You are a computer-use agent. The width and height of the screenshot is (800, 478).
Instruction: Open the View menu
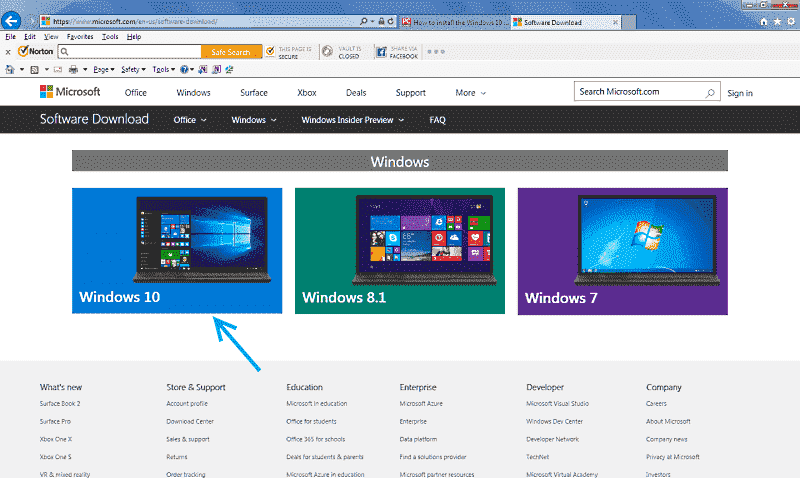51,37
